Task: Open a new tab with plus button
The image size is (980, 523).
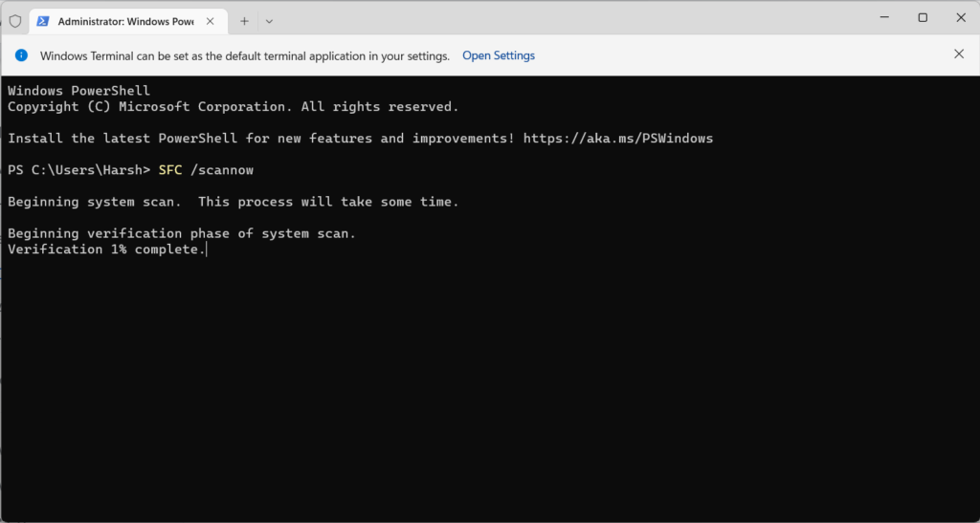Action: coord(244,20)
